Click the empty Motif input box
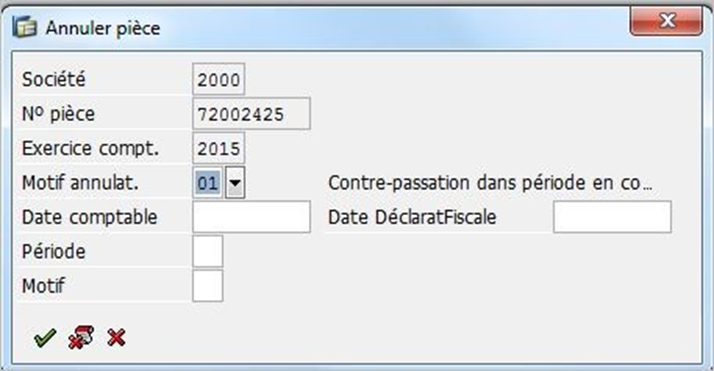 coord(208,286)
